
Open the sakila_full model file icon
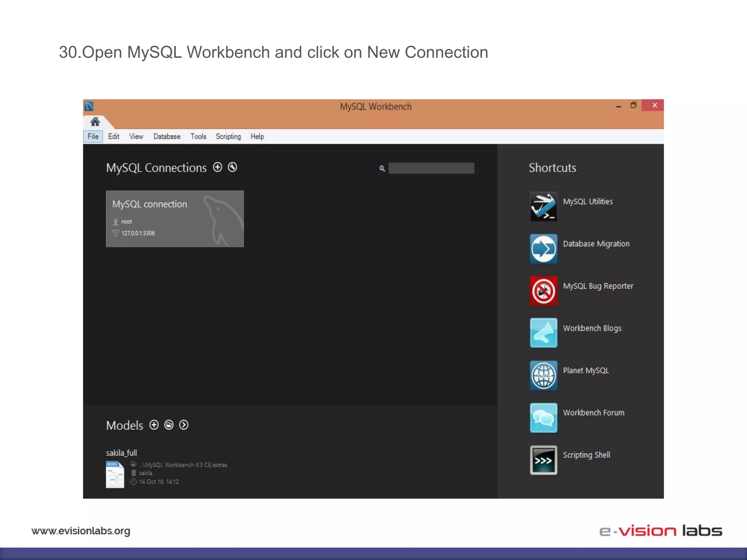115,474
